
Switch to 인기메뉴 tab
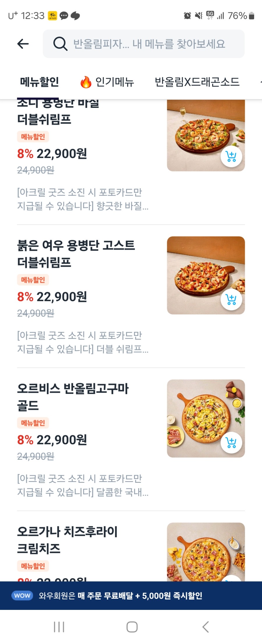(114, 82)
